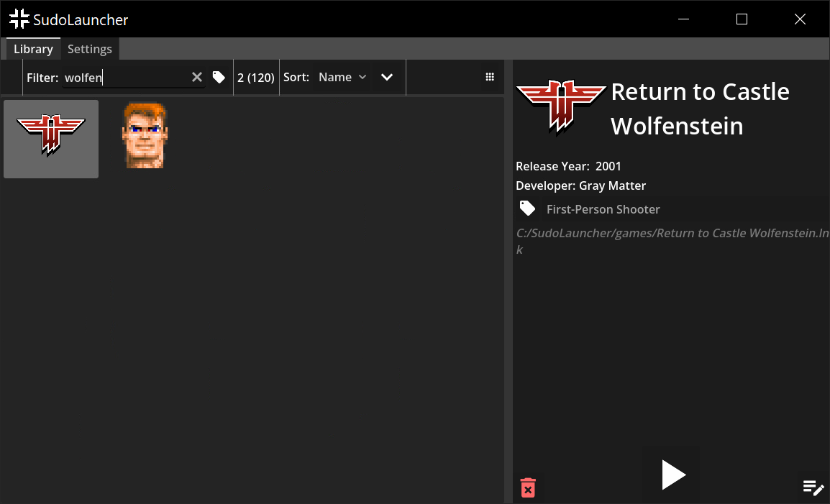Toggle sort direction chevron arrow

[x=387, y=78]
